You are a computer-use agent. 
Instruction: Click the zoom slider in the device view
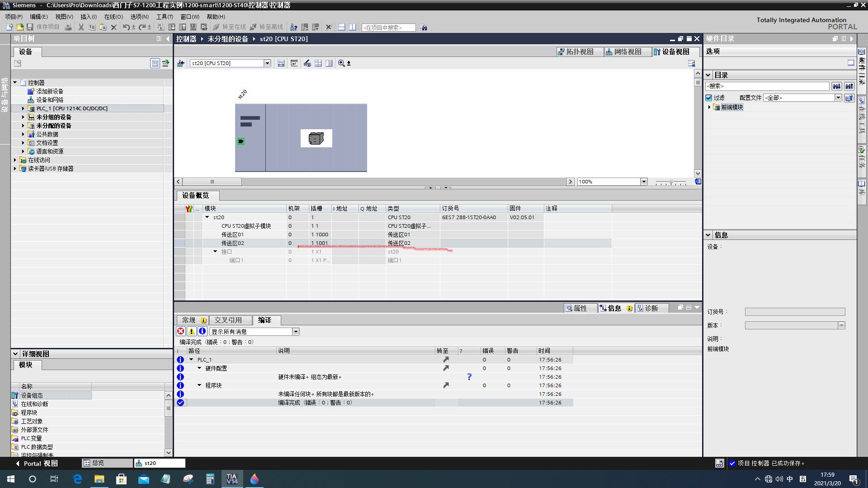(671, 182)
